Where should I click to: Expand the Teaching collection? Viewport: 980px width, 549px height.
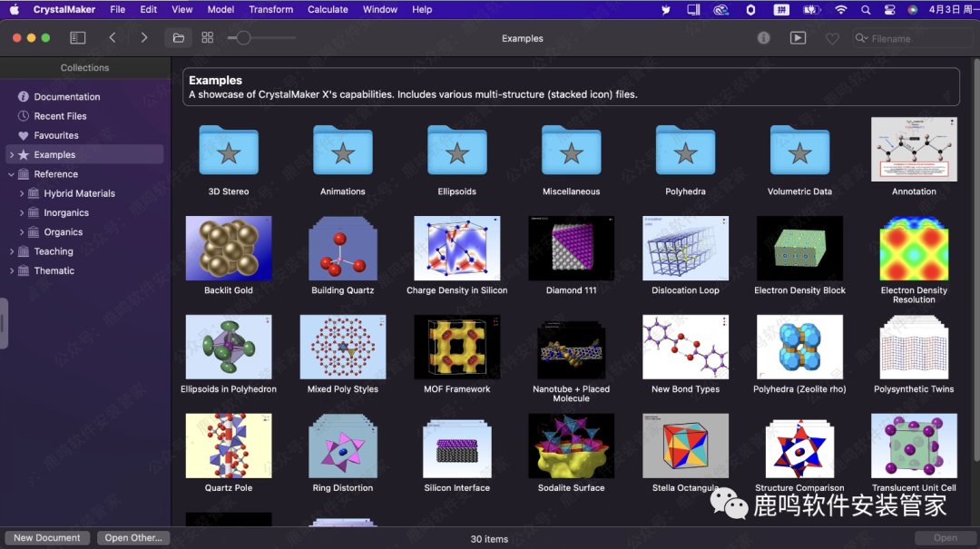coord(12,251)
